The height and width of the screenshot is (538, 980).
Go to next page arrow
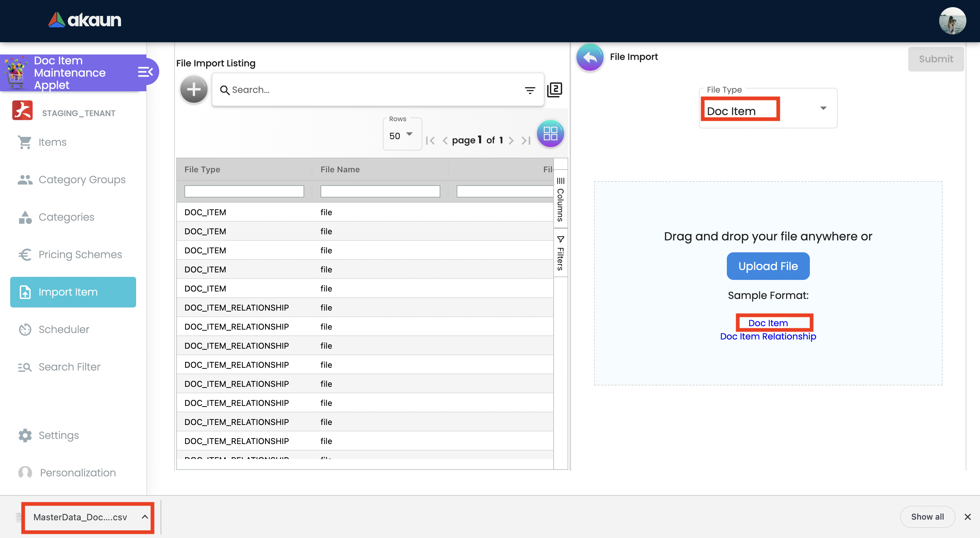511,141
